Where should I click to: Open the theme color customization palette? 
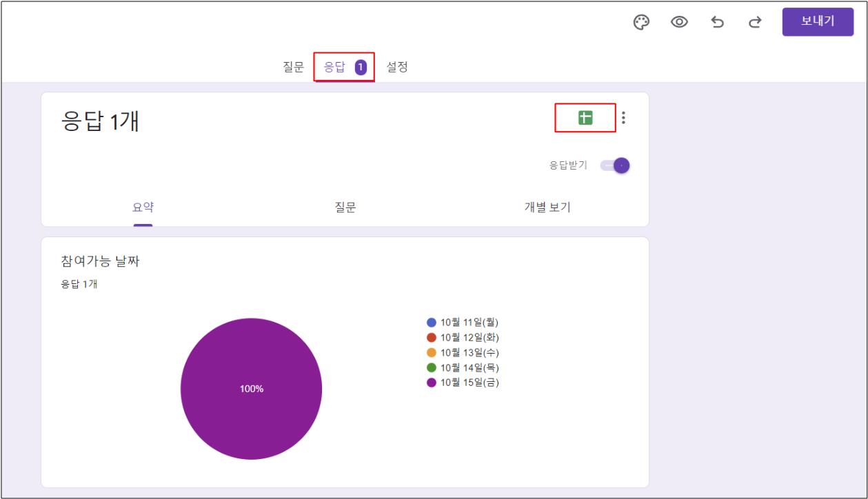click(643, 23)
